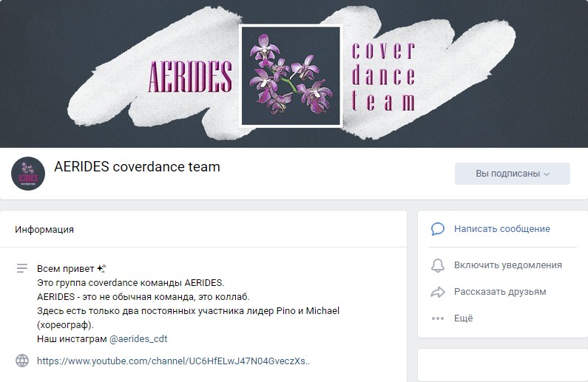Click the globe website icon

click(22, 361)
